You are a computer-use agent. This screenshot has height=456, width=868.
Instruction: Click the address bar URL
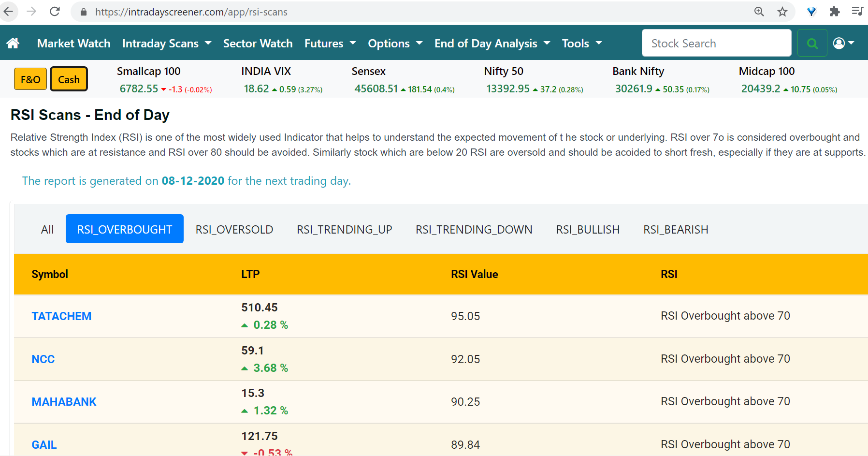[x=191, y=12]
